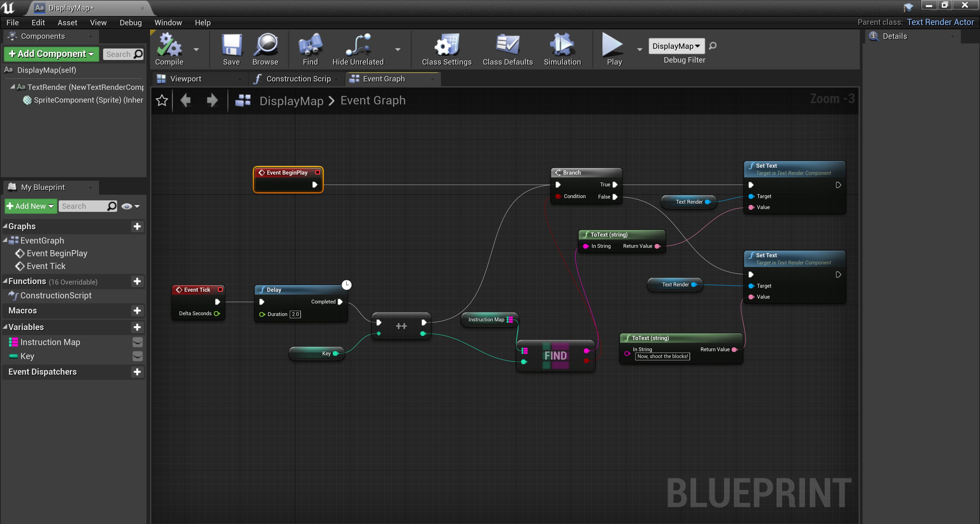This screenshot has width=980, height=524.
Task: Toggle the Instruction Map variable's visibility eye
Action: 137,342
